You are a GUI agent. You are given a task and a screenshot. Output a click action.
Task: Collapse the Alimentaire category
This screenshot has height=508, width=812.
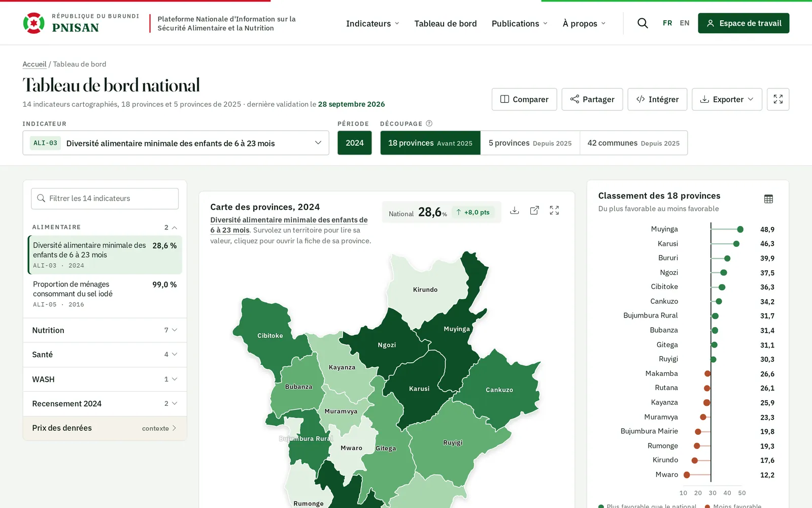(x=105, y=227)
